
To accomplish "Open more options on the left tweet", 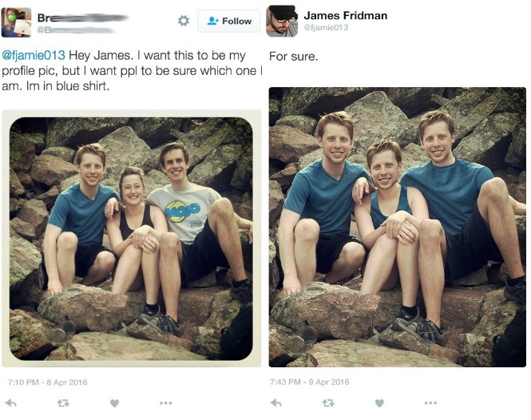I will pos(166,403).
